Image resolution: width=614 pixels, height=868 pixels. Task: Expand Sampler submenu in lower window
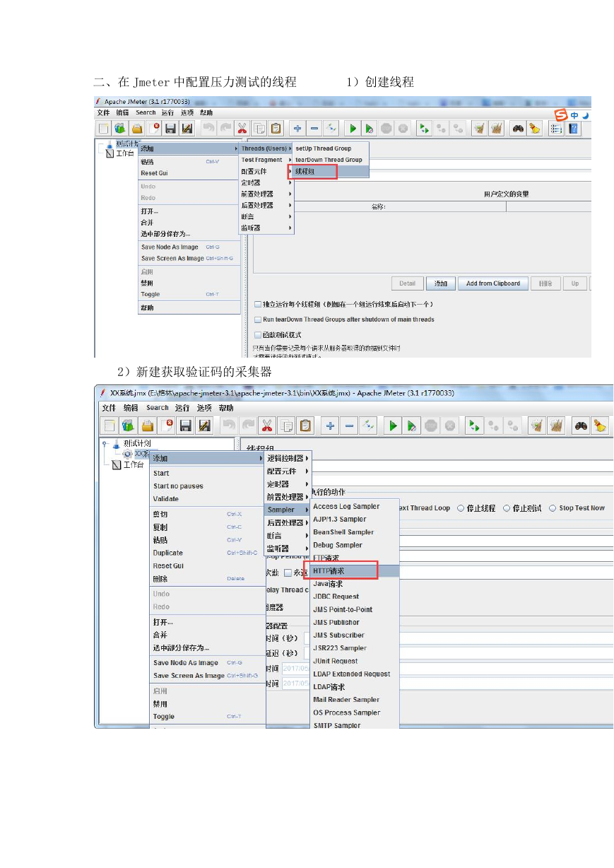289,510
